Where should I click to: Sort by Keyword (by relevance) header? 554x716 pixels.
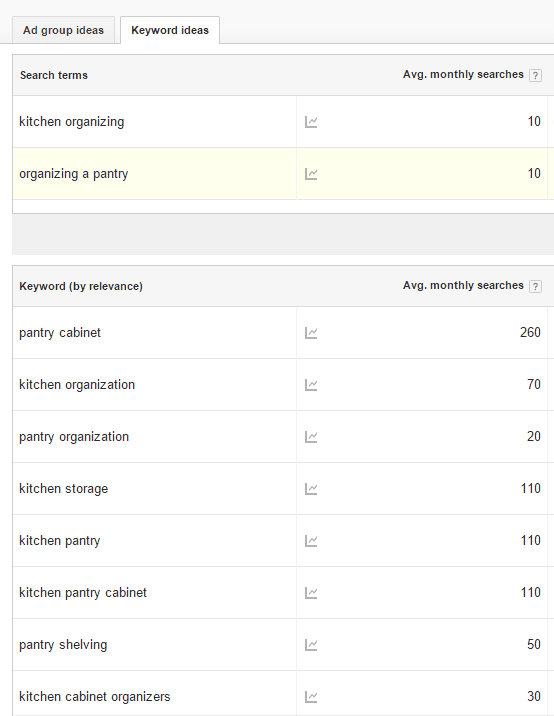tap(81, 286)
